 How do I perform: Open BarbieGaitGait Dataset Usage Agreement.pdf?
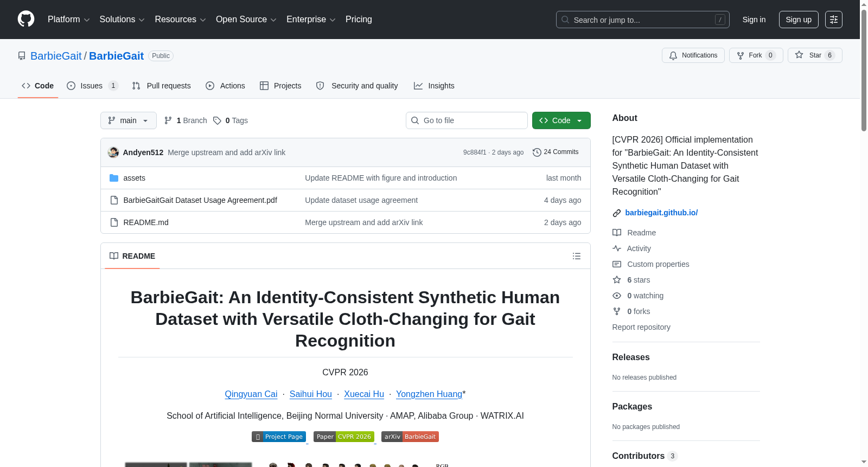coord(200,200)
